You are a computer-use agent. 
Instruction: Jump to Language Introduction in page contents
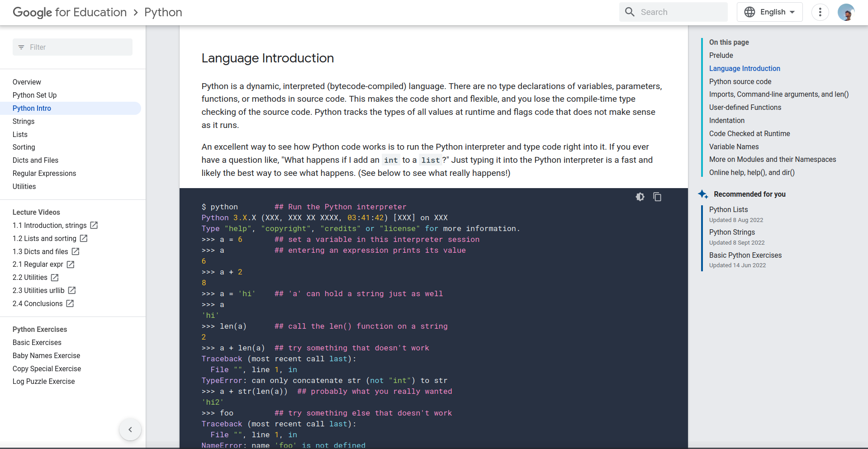745,68
